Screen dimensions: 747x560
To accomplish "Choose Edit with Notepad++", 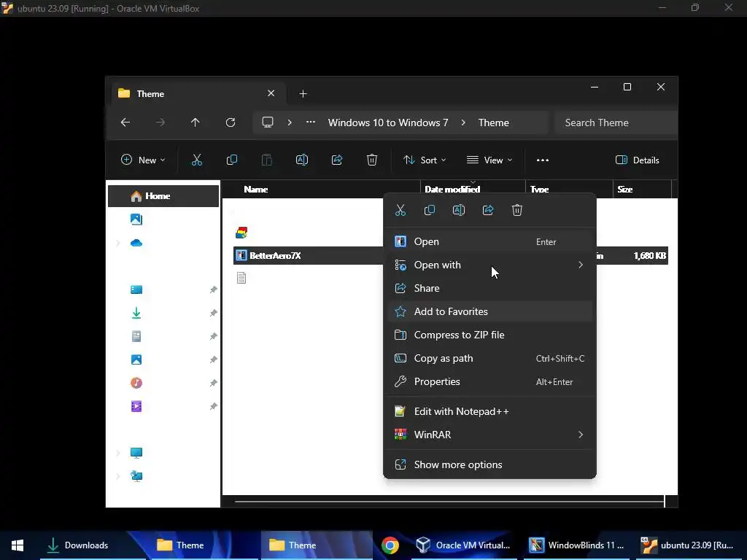I will (489, 411).
